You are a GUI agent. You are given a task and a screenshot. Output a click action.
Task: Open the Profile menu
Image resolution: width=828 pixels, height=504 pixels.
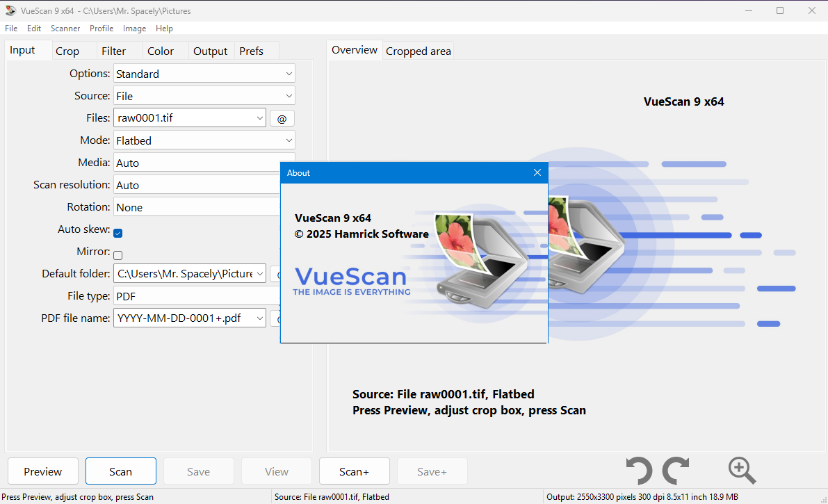point(102,29)
